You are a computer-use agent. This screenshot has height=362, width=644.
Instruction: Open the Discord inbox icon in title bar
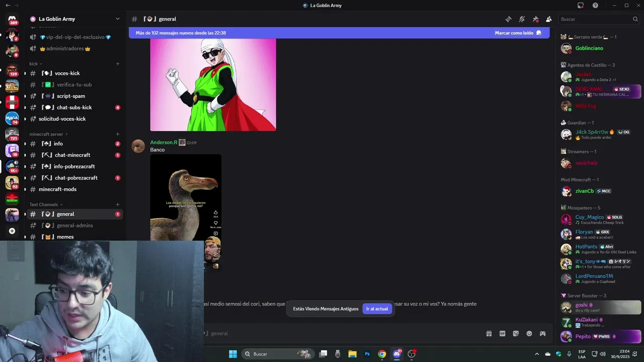pyautogui.click(x=581, y=6)
